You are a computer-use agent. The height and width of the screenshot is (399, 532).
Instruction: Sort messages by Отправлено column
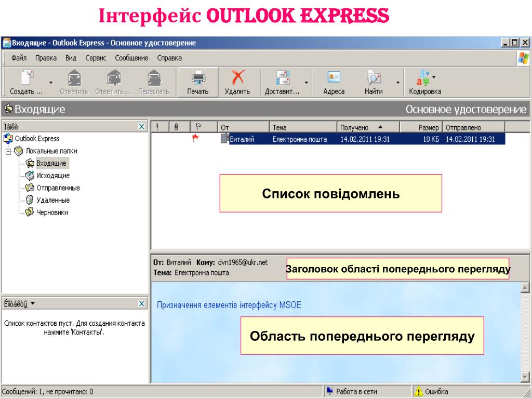[x=474, y=127]
